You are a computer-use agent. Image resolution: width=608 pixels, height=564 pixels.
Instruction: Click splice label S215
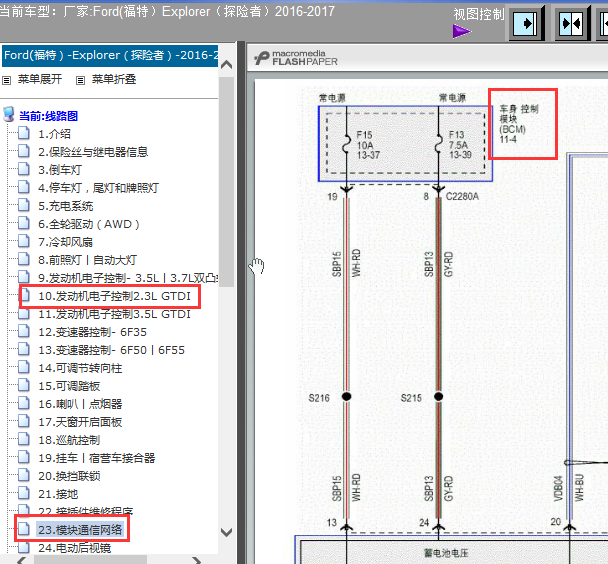pos(411,398)
